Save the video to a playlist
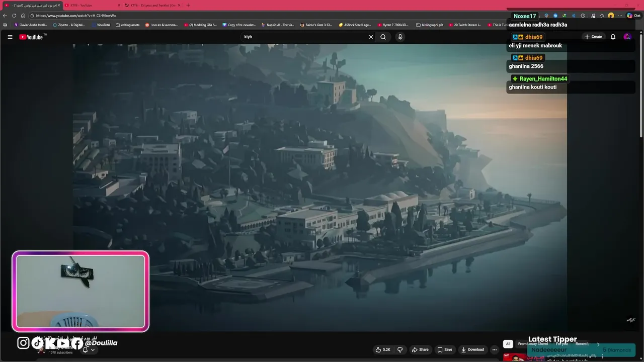This screenshot has width=644, height=362. click(x=445, y=349)
